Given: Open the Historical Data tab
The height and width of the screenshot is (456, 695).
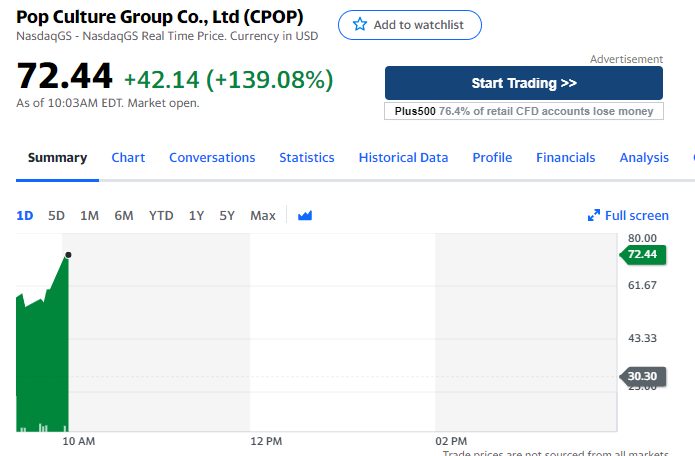Looking at the screenshot, I should pos(403,158).
